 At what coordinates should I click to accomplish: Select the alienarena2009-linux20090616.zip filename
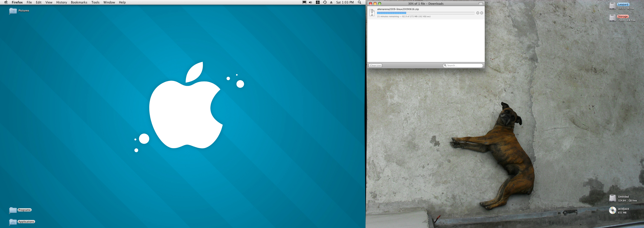click(398, 9)
